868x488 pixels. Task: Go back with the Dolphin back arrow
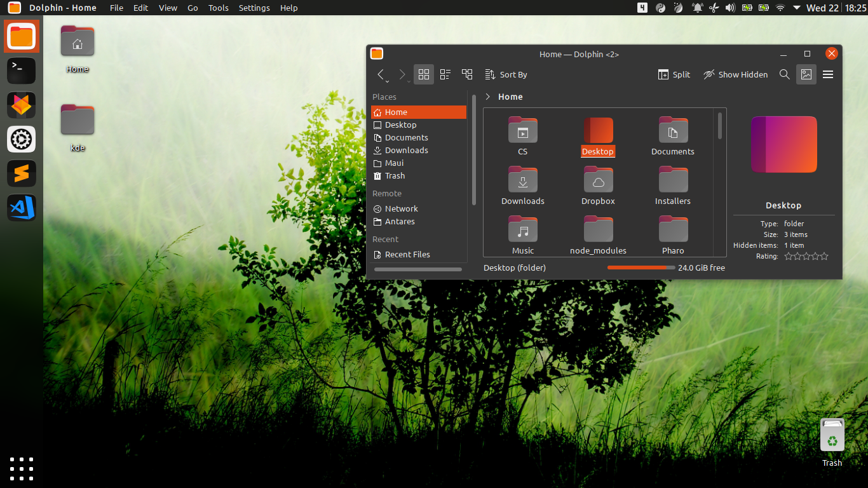click(x=381, y=74)
